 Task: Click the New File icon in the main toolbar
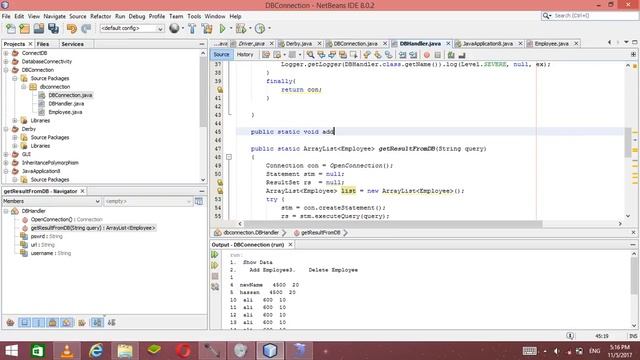point(11,29)
